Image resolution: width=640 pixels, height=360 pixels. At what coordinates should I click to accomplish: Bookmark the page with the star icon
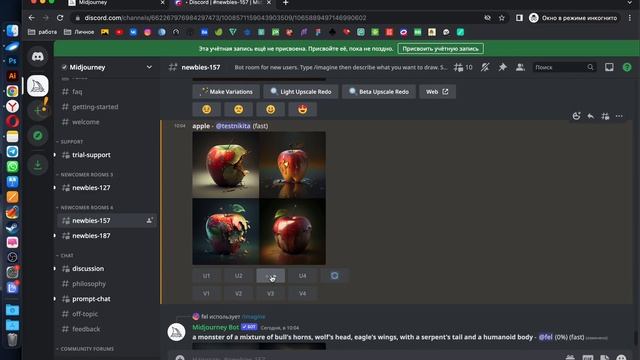tap(502, 18)
